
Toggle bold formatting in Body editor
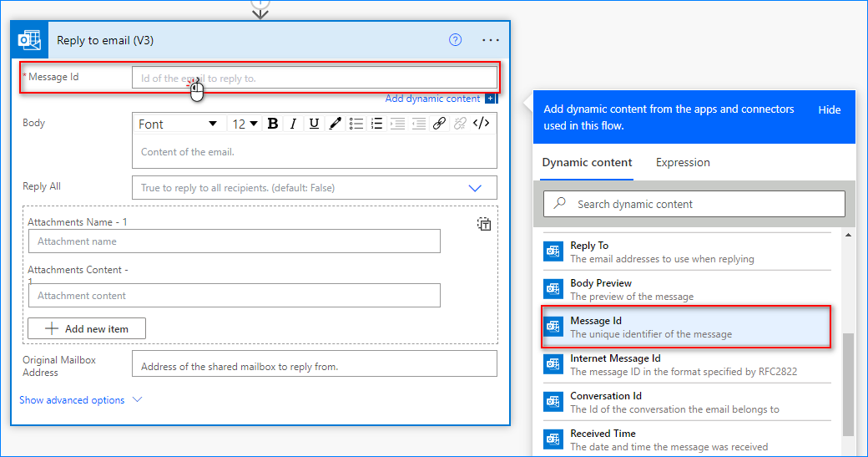click(272, 124)
